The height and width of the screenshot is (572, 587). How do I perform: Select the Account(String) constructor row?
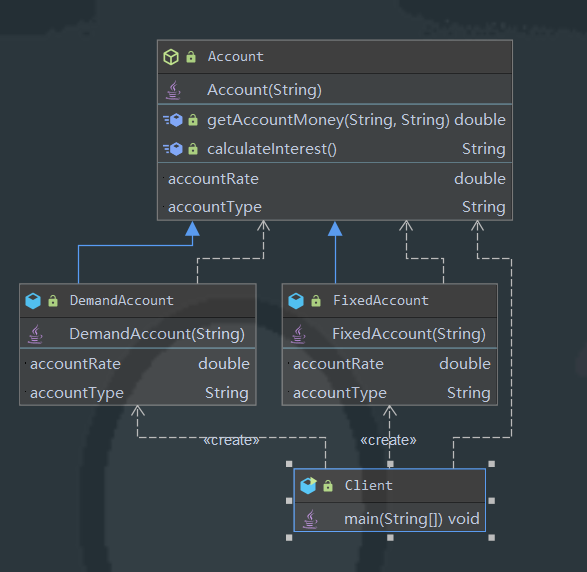tap(335, 89)
